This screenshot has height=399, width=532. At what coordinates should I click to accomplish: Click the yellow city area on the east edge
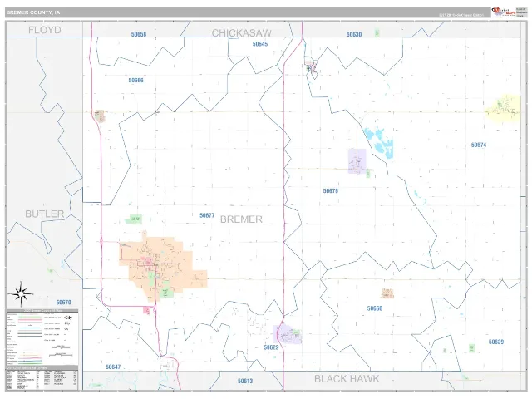[x=503, y=109]
